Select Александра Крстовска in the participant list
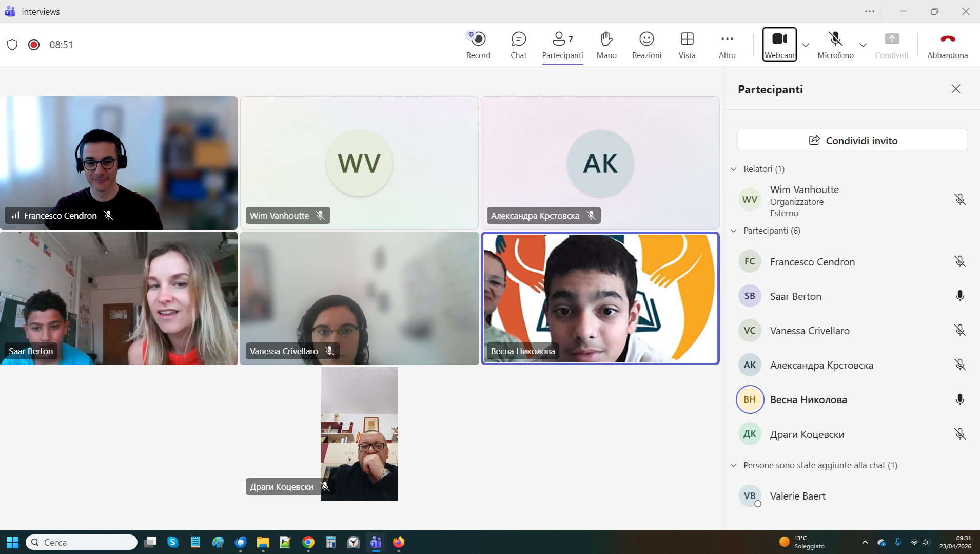The width and height of the screenshot is (980, 554). [x=852, y=365]
